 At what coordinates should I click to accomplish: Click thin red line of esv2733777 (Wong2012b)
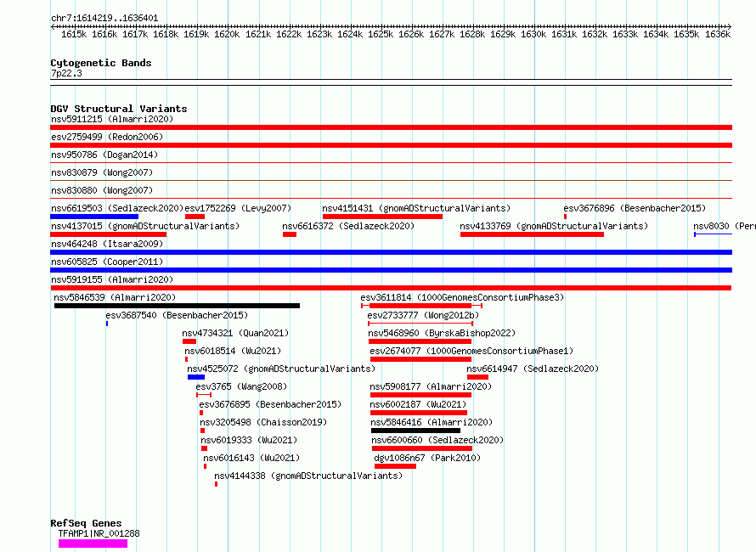[420, 324]
